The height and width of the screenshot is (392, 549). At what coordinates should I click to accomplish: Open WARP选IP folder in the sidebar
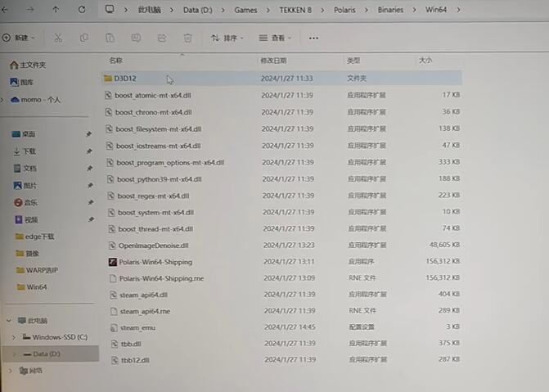(37, 270)
